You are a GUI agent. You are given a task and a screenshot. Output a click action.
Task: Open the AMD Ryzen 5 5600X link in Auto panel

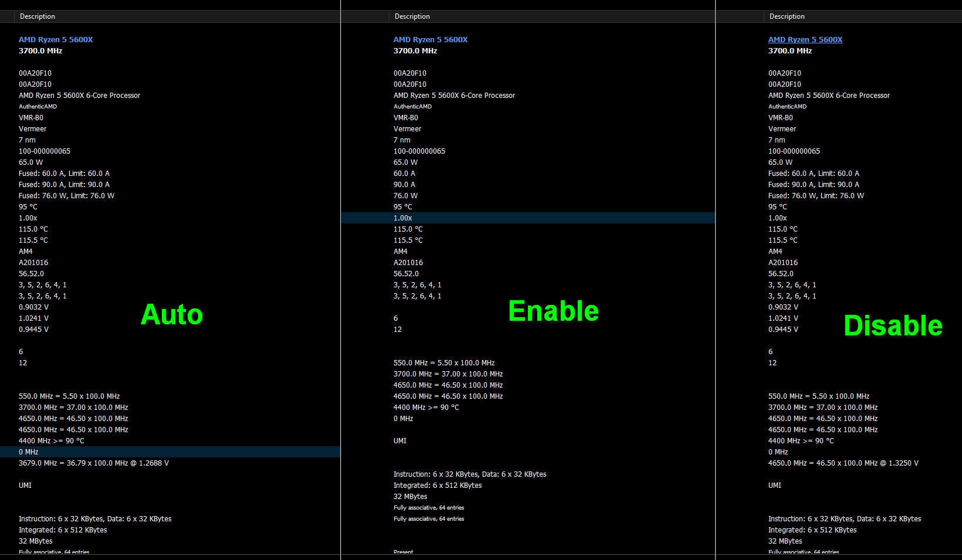(x=56, y=40)
